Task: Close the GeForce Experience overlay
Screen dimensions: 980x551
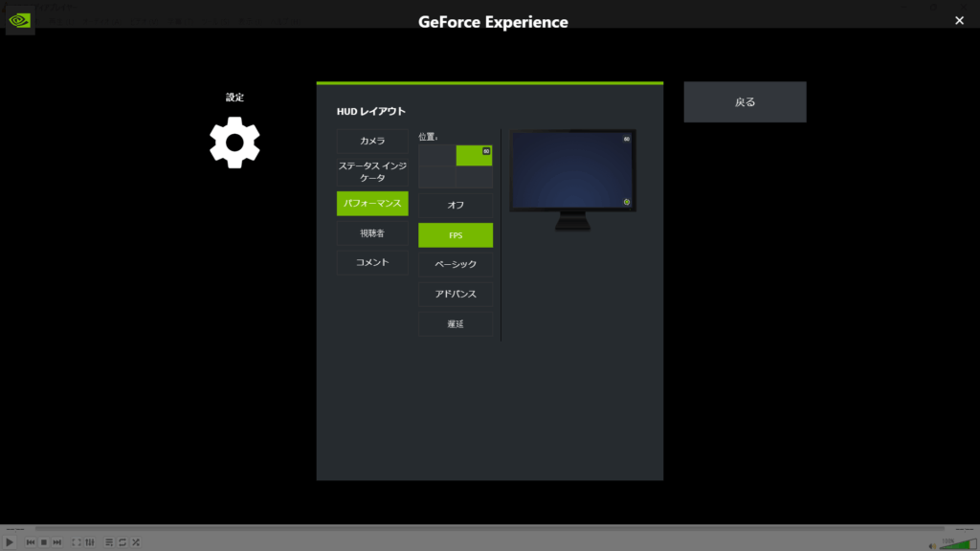Action: pyautogui.click(x=959, y=21)
